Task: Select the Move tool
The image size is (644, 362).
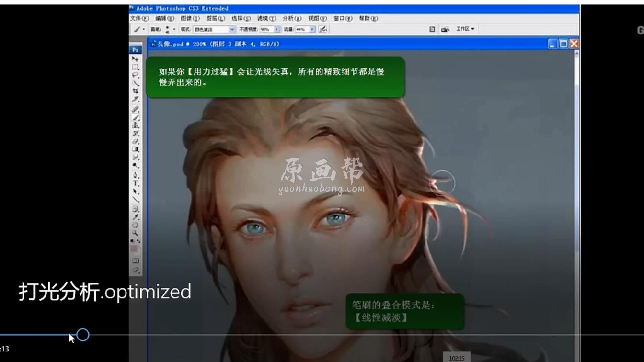Action: 136,58
